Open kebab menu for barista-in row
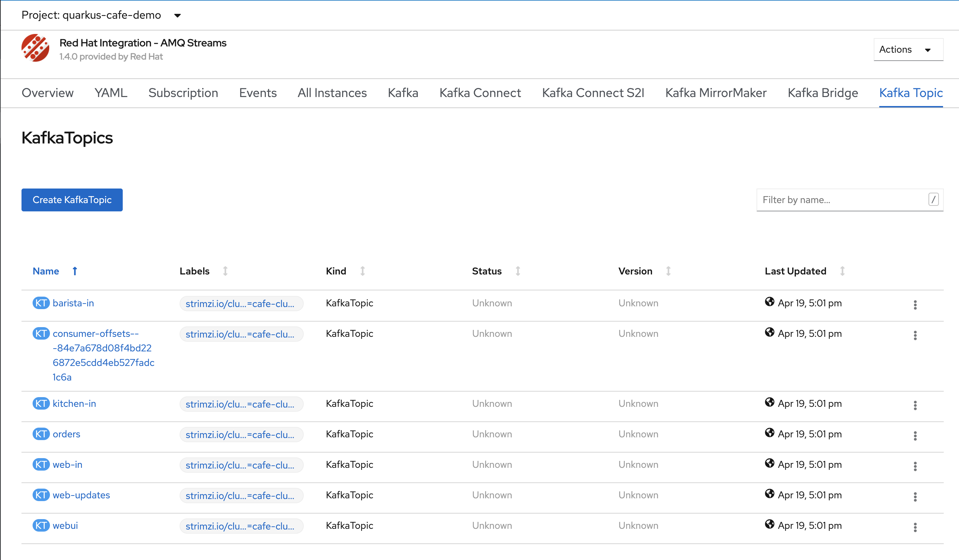959x560 pixels. point(915,305)
